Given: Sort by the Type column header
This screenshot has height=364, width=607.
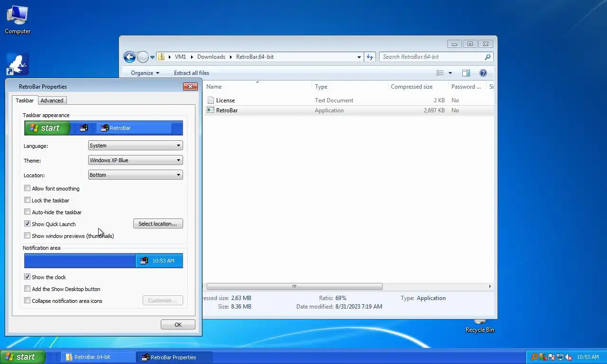Looking at the screenshot, I should point(350,87).
